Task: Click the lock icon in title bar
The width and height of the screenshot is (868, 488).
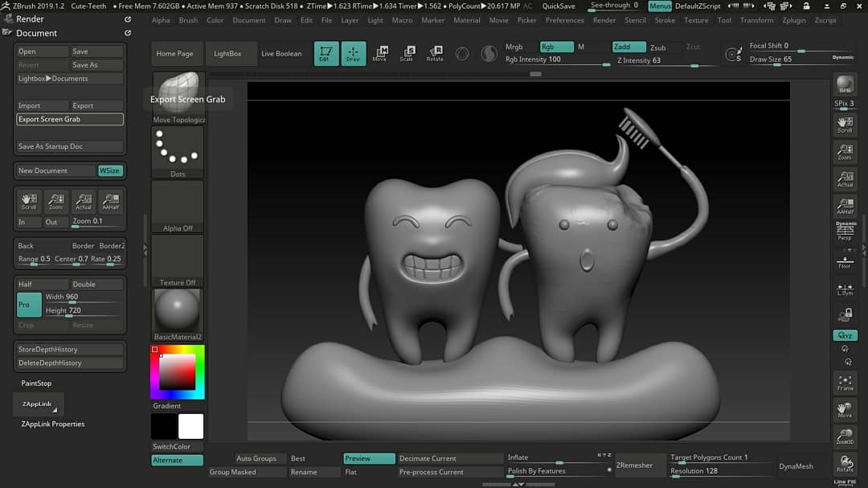Action: point(806,6)
